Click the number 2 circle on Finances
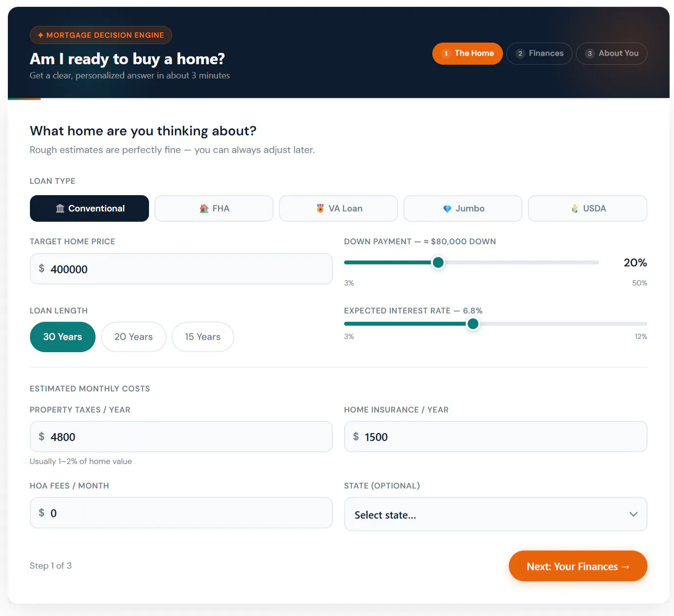The height and width of the screenshot is (616, 674). (520, 53)
